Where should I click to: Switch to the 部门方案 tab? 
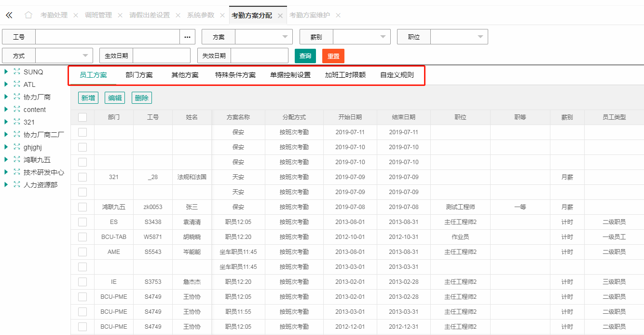coord(139,75)
